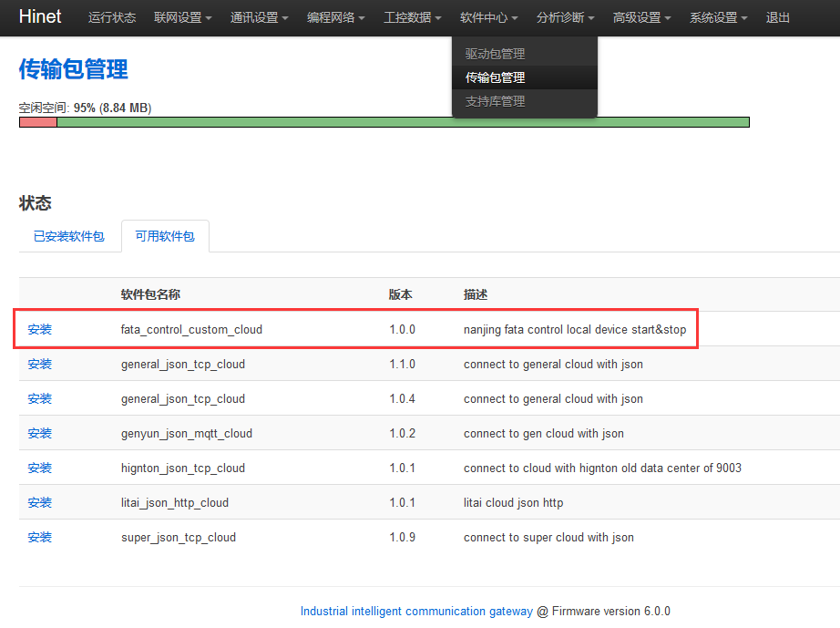Screen dimensions: 840x628
Task: Install the hignton_json_tcp_cloud package
Action: (40, 468)
